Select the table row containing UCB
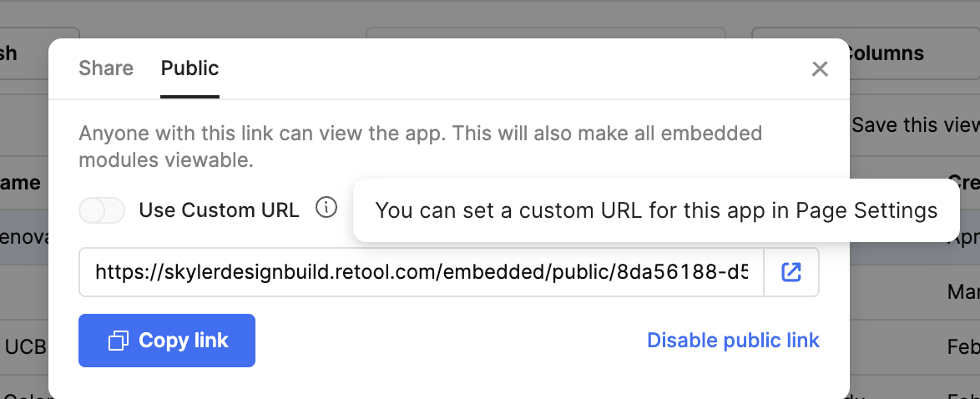This screenshot has height=399, width=980. coord(24,346)
